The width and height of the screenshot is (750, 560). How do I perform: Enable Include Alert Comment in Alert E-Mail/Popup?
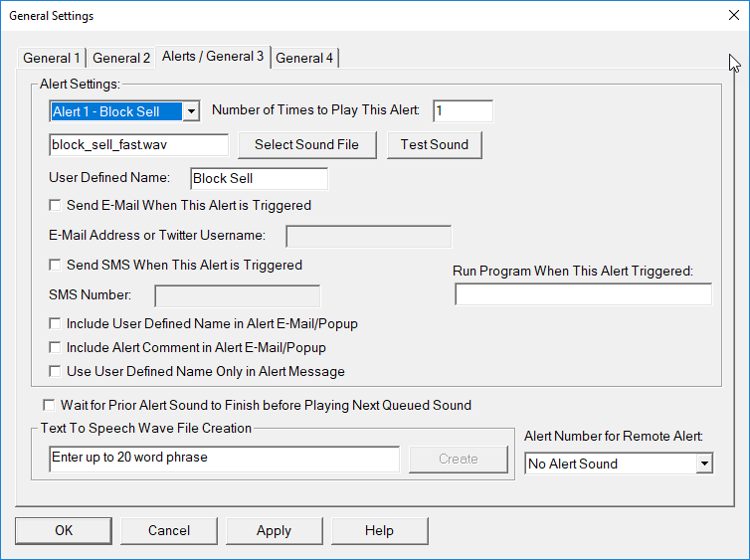click(56, 348)
